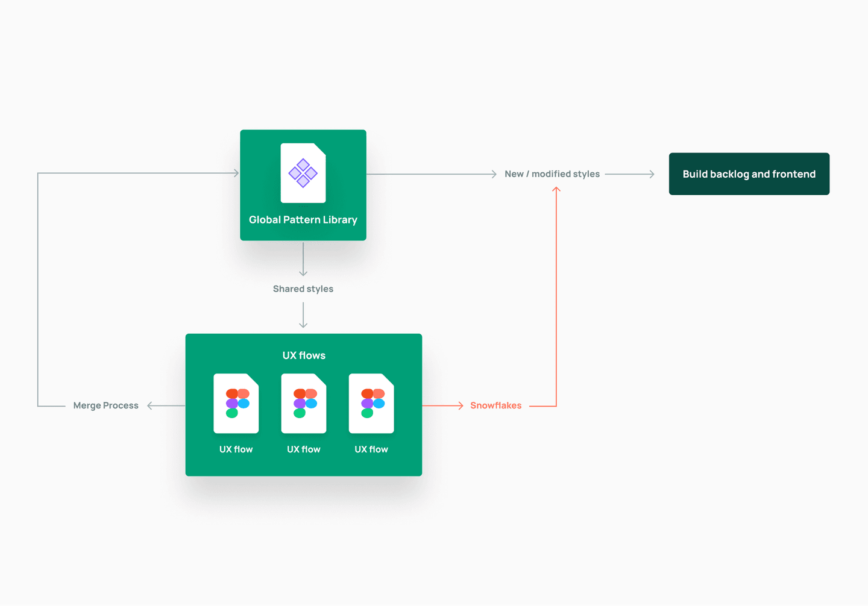Expand the UX flows container
The image size is (868, 606).
pyautogui.click(x=303, y=405)
